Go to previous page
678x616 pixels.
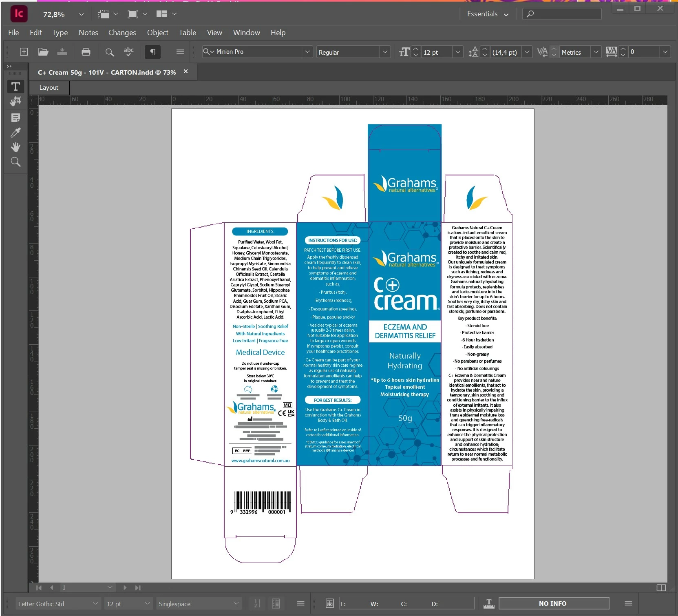pyautogui.click(x=52, y=588)
